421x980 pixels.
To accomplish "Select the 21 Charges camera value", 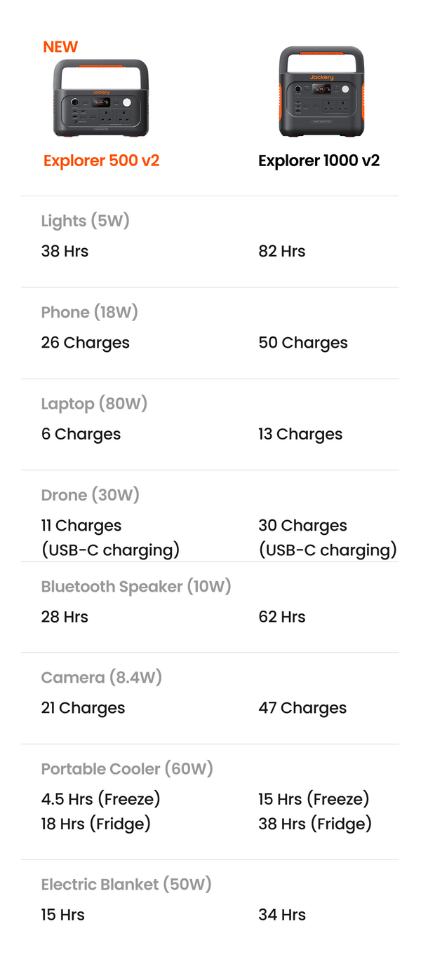I will (x=83, y=708).
